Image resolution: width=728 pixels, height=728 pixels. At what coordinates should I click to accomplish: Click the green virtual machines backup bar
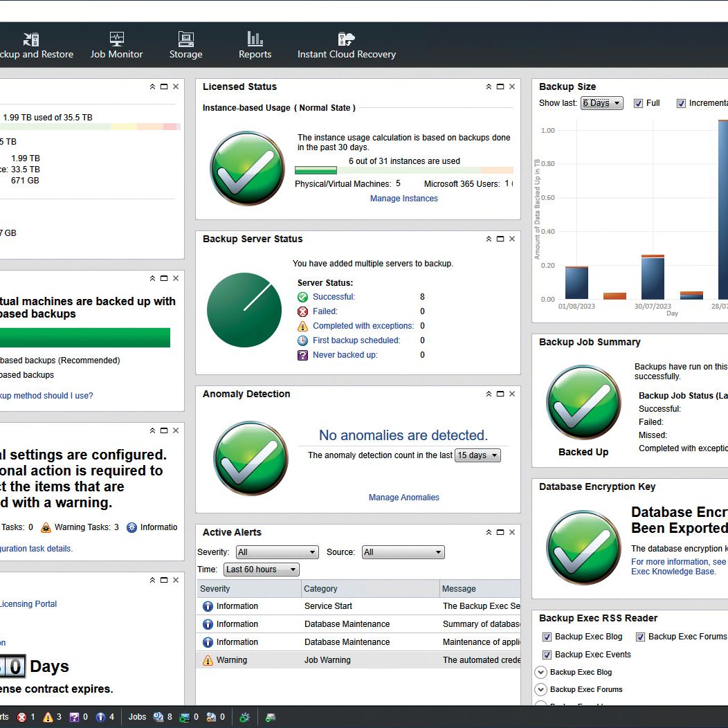(85, 338)
